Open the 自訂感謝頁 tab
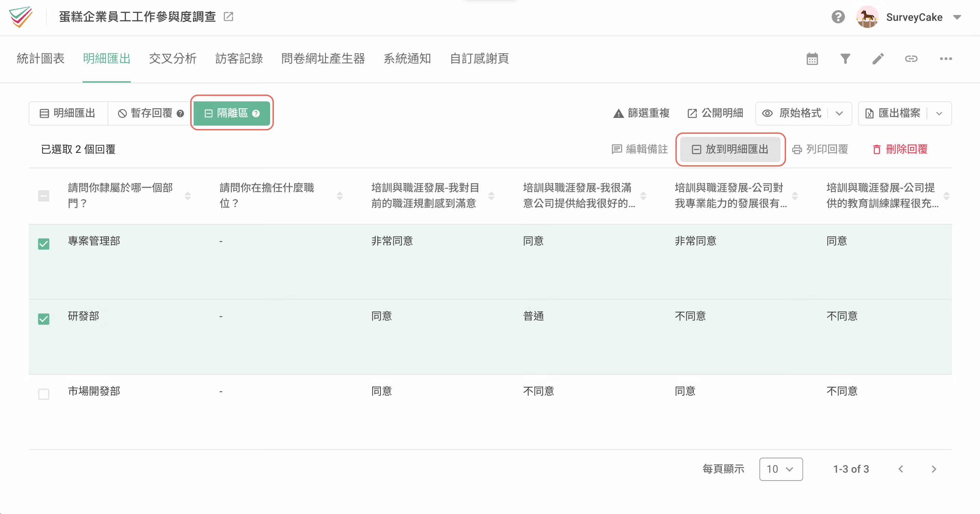This screenshot has width=980, height=514. click(479, 59)
